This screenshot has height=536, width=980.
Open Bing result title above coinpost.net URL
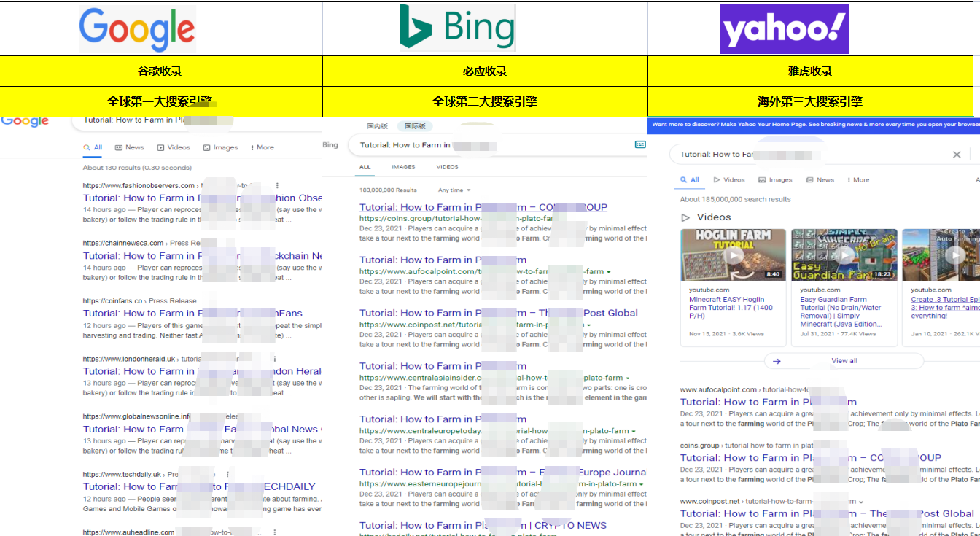point(499,313)
